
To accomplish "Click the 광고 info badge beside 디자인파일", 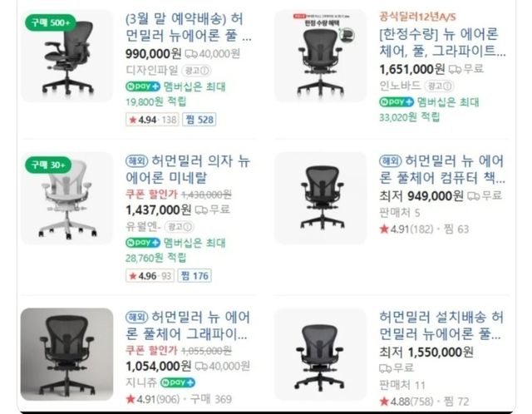I will tap(196, 71).
